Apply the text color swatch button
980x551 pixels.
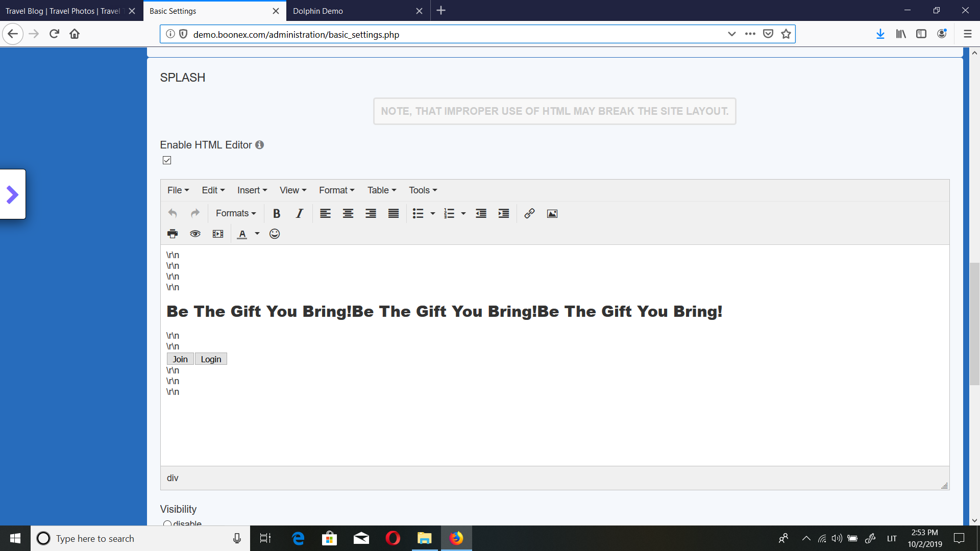(x=242, y=234)
